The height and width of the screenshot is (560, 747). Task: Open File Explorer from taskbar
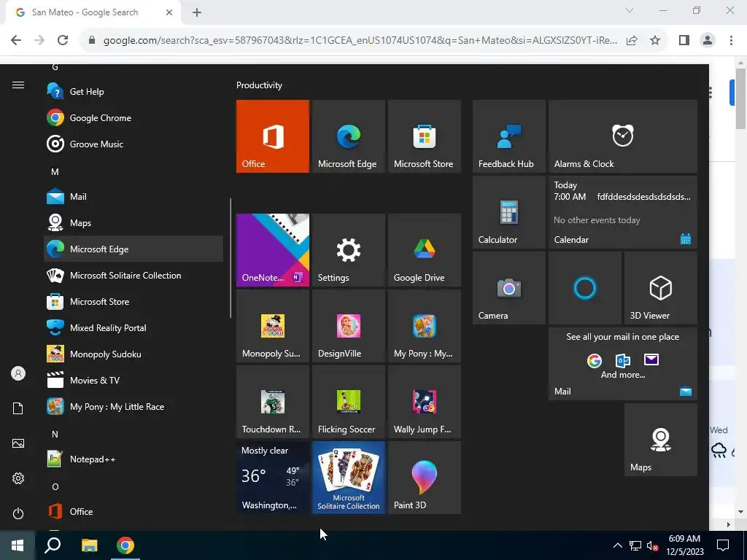[x=89, y=545]
